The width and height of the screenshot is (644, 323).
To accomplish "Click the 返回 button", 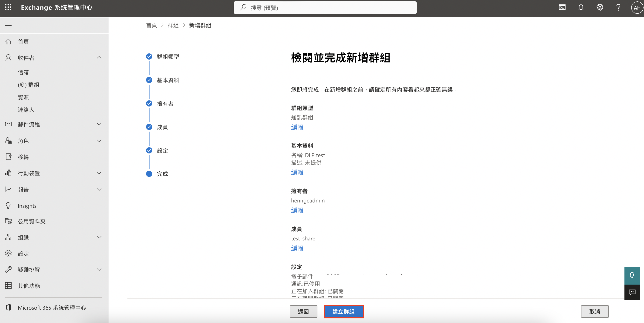I will (303, 311).
